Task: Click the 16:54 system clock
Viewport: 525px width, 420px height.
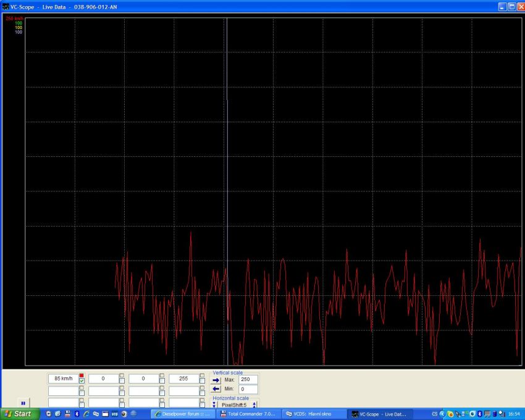Action: click(514, 414)
